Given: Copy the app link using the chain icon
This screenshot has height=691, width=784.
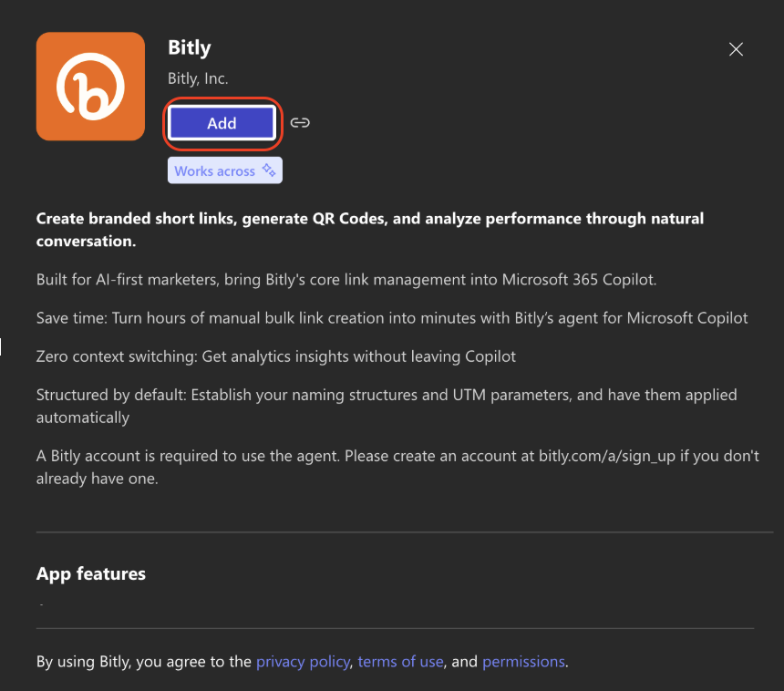Looking at the screenshot, I should coord(300,122).
